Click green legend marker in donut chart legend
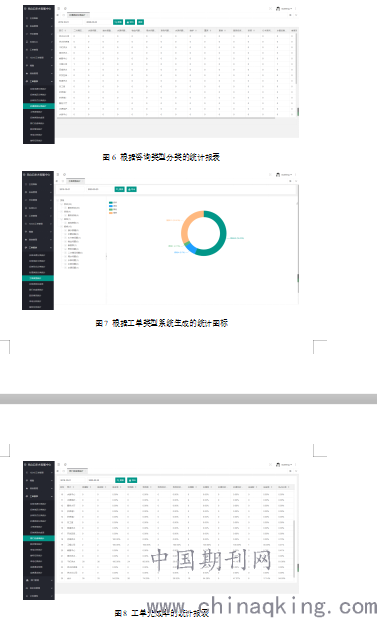Image resolution: width=377 pixels, height=618 pixels. click(111, 209)
